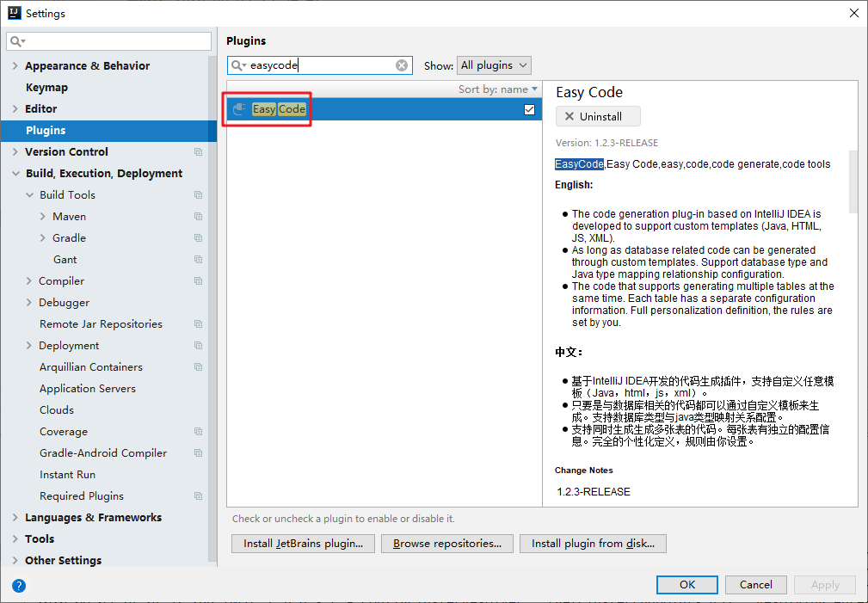Select the Plugins settings page
The image size is (868, 603).
(108, 131)
